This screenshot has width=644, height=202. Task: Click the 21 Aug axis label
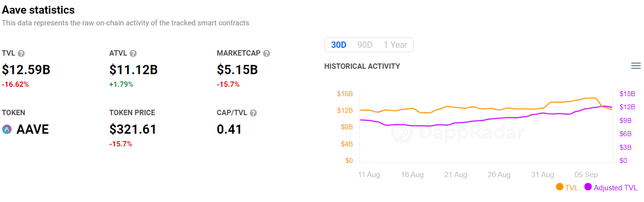[x=456, y=174]
